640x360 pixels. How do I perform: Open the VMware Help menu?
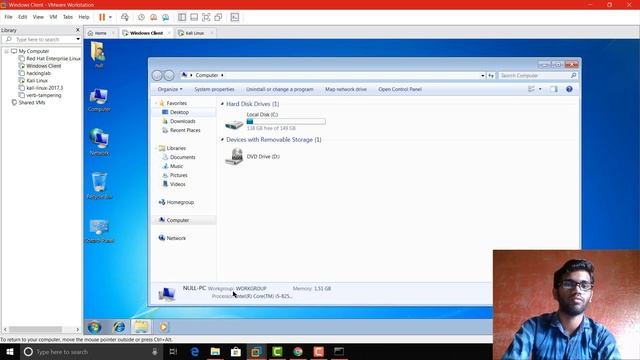84,17
